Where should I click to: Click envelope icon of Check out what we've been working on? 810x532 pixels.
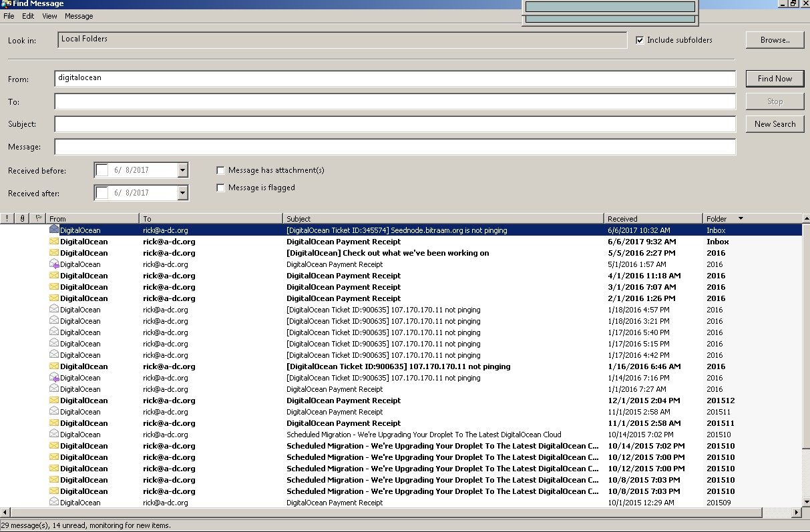pyautogui.click(x=54, y=253)
